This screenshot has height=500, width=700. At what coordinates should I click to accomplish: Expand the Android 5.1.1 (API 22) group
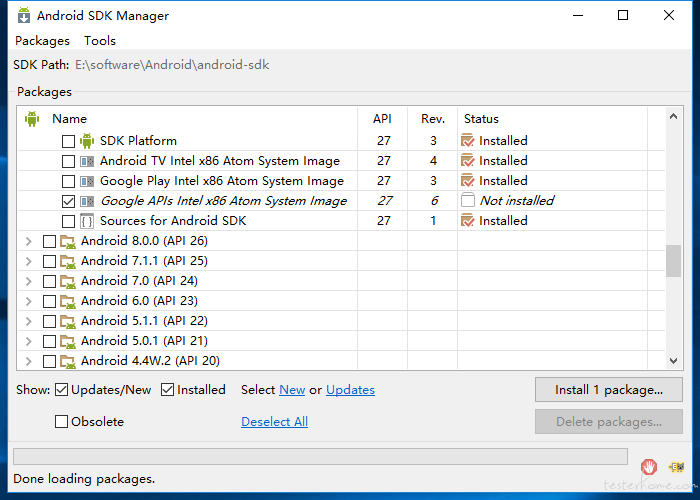point(29,321)
